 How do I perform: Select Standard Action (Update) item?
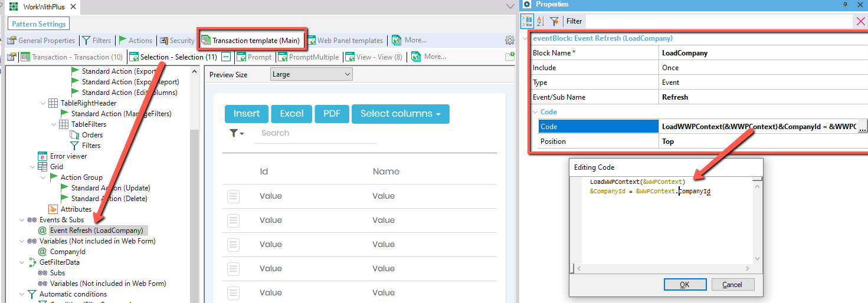pyautogui.click(x=110, y=188)
